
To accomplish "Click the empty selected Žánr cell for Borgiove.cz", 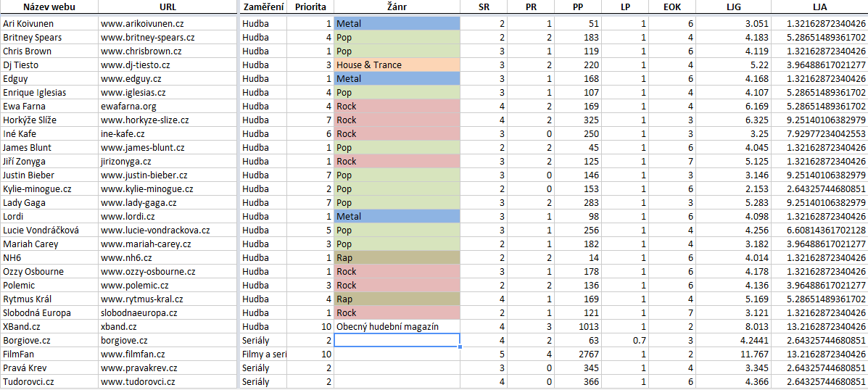I will click(x=397, y=340).
